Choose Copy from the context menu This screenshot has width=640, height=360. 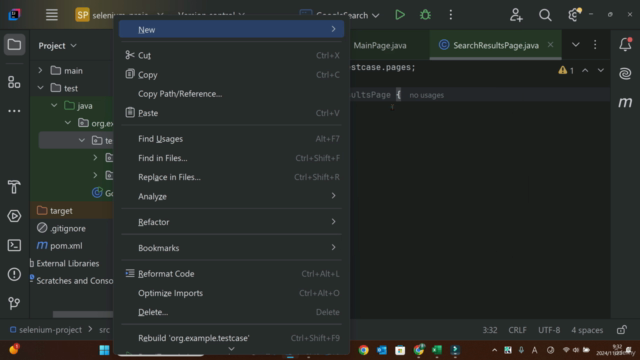(231, 75)
